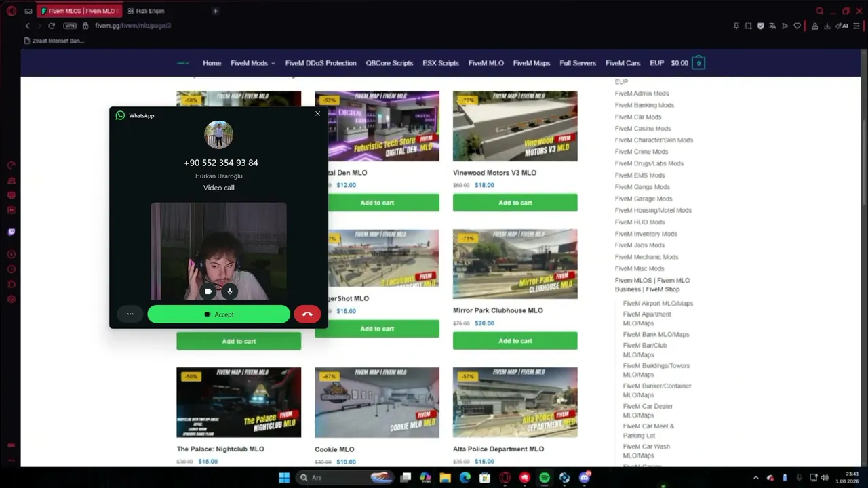Screen dimensions: 868x488
Task: Toggle the Opera VPN badge
Action: point(70,26)
